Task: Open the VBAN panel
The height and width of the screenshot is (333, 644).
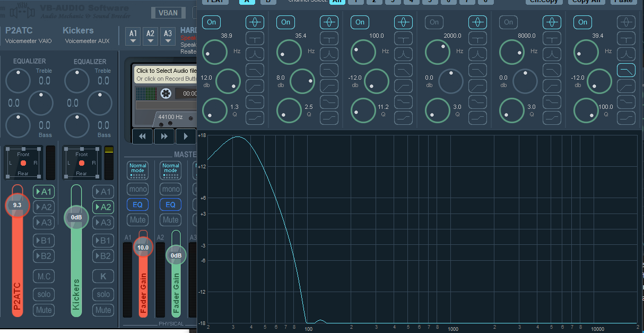Action: pos(168,13)
